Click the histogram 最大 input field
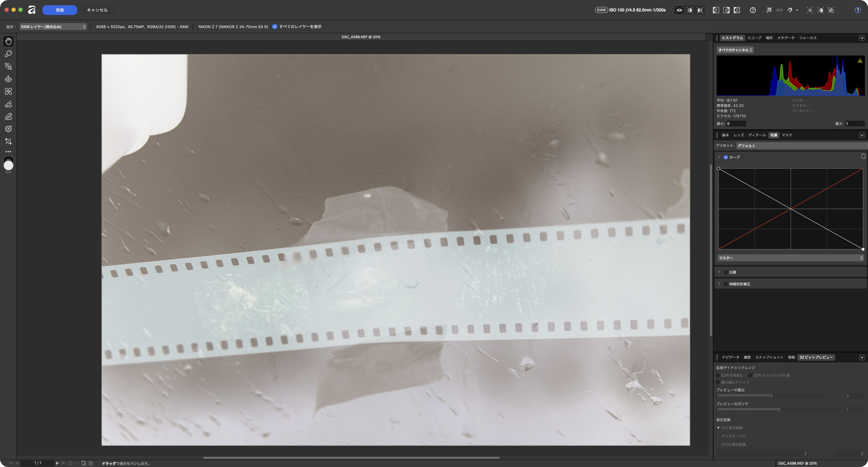Image resolution: width=868 pixels, height=467 pixels. coord(855,124)
